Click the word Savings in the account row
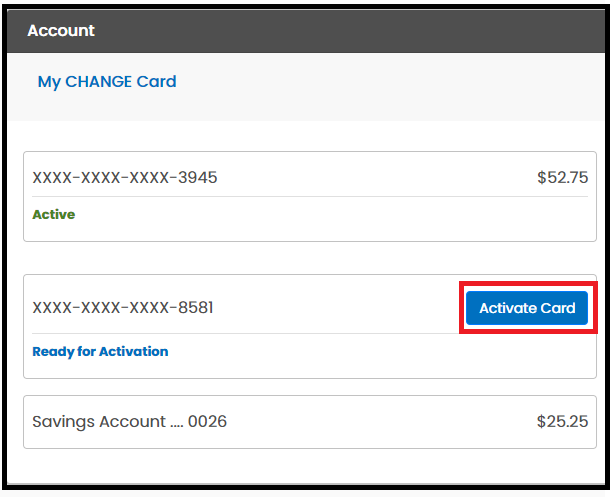 (x=63, y=422)
